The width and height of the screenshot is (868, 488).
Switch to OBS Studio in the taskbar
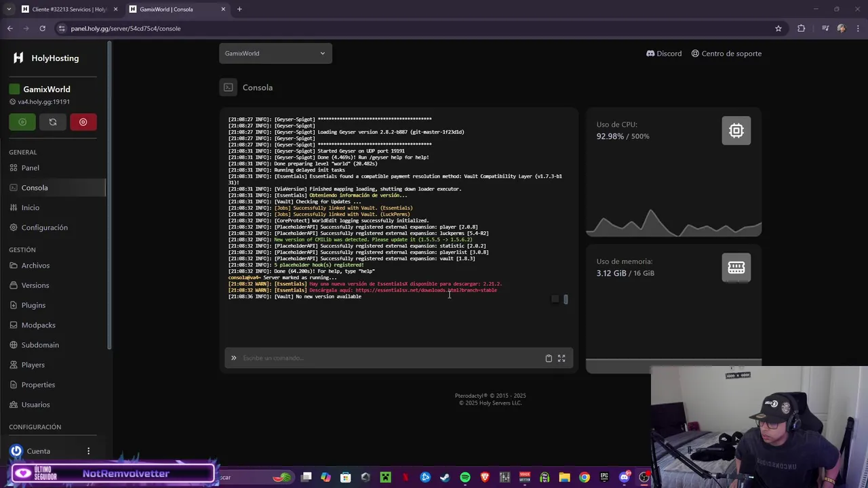point(644,477)
